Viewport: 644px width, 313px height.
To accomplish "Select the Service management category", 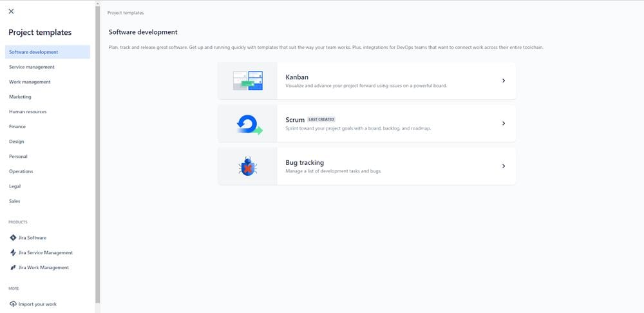I will tap(32, 67).
